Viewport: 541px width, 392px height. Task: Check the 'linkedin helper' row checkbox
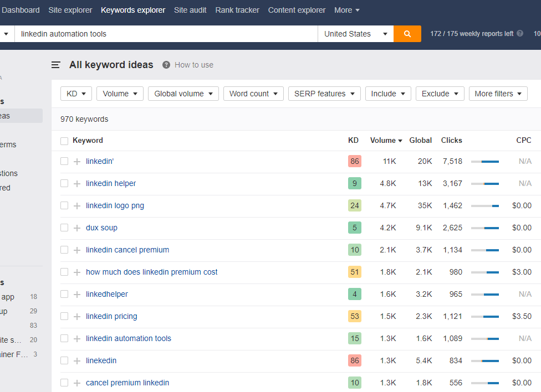64,183
